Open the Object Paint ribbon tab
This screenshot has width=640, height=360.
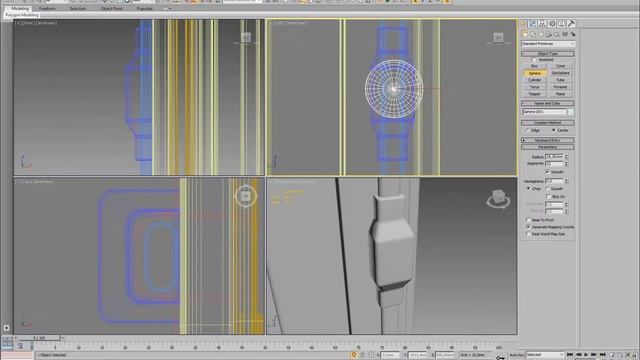coord(111,9)
